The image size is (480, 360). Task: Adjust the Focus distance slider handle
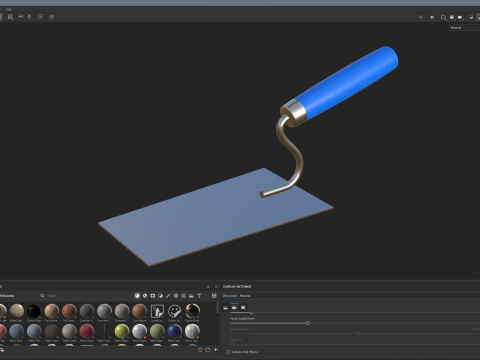(358, 333)
